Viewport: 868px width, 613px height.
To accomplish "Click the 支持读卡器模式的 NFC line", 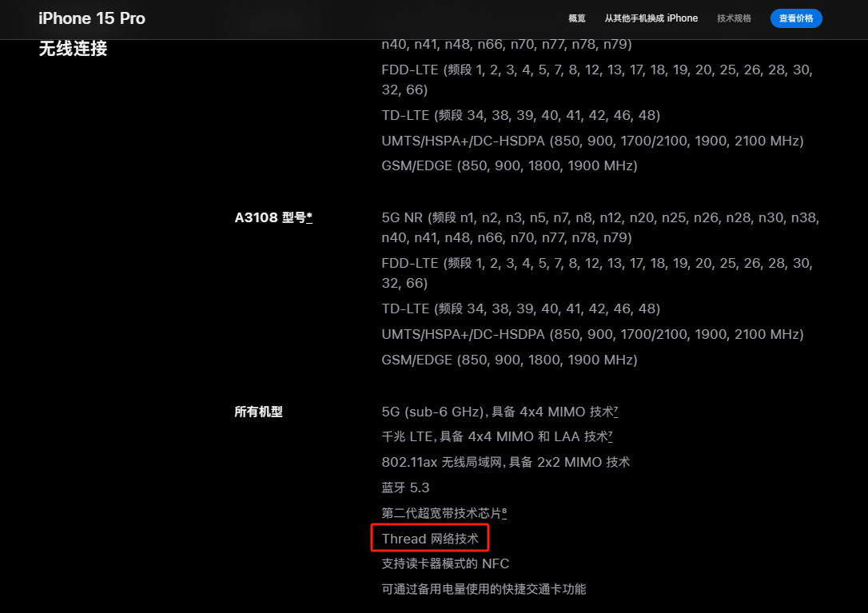I will tap(446, 563).
